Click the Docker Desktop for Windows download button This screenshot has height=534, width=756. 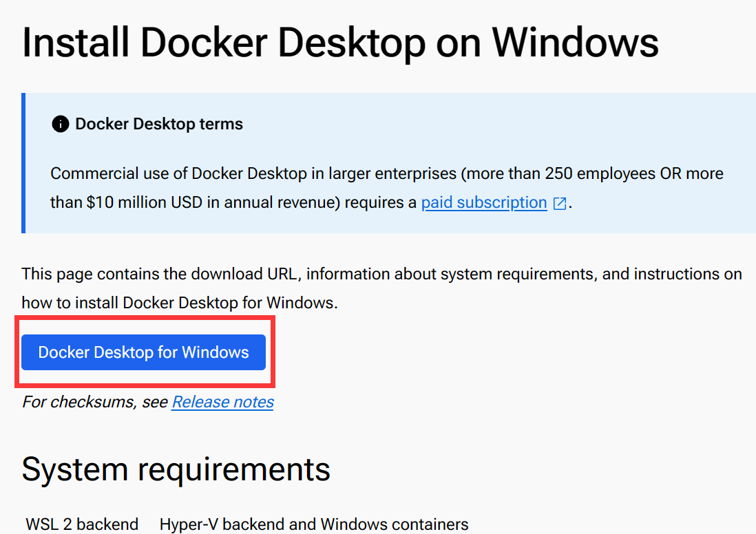(x=143, y=352)
